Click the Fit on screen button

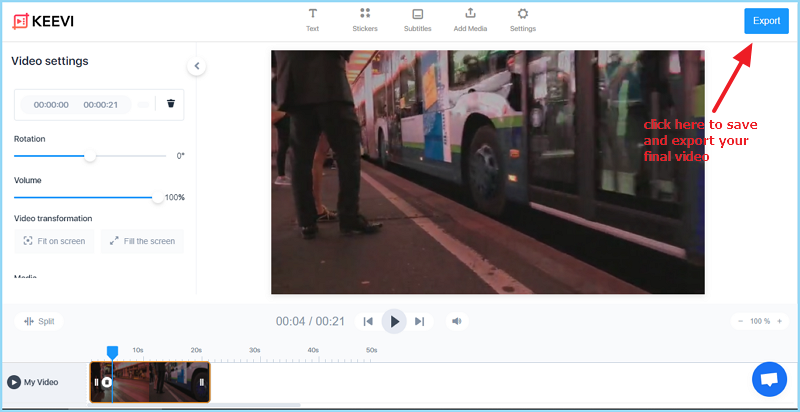click(54, 241)
